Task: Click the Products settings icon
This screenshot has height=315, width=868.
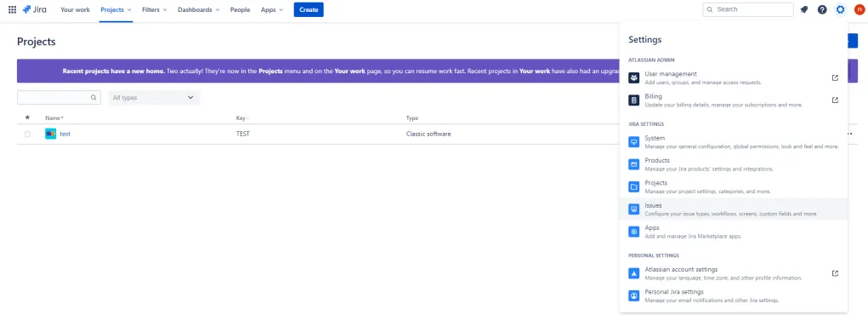Action: 634,164
